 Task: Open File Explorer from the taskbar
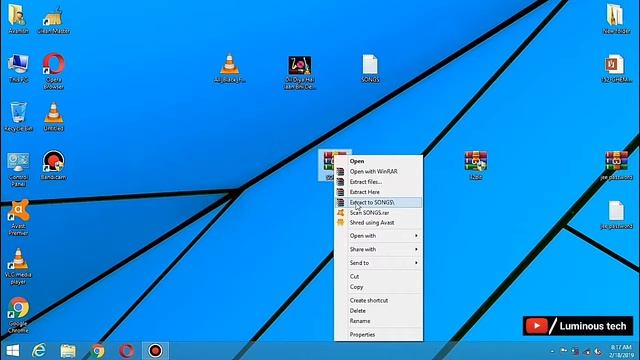point(68,351)
